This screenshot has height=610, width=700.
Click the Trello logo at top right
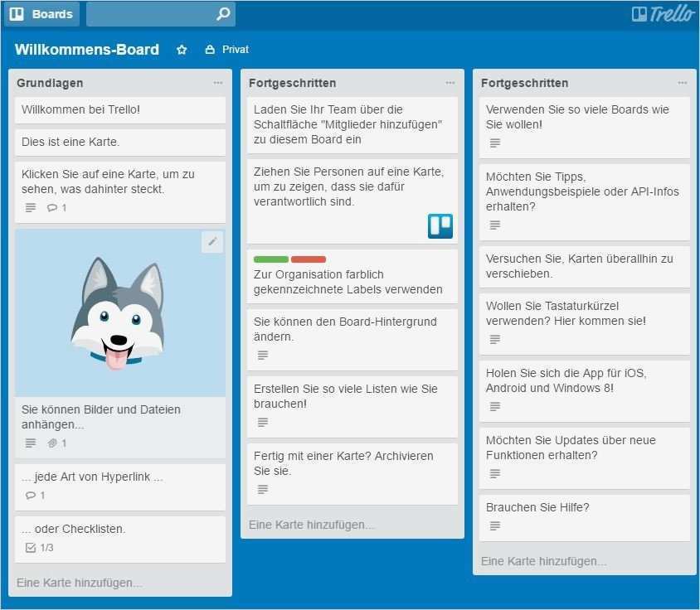(664, 14)
